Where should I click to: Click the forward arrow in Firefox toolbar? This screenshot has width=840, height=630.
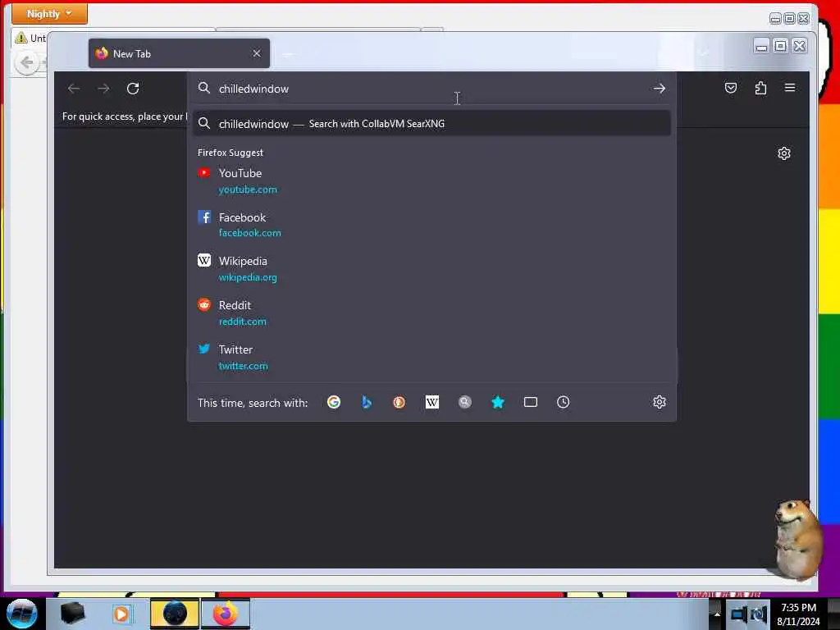coord(103,89)
